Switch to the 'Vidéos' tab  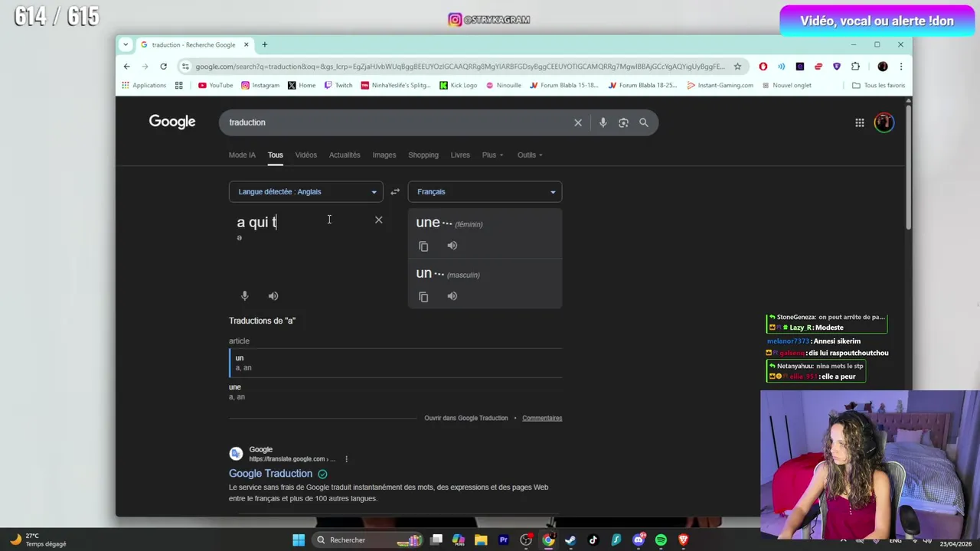click(305, 155)
